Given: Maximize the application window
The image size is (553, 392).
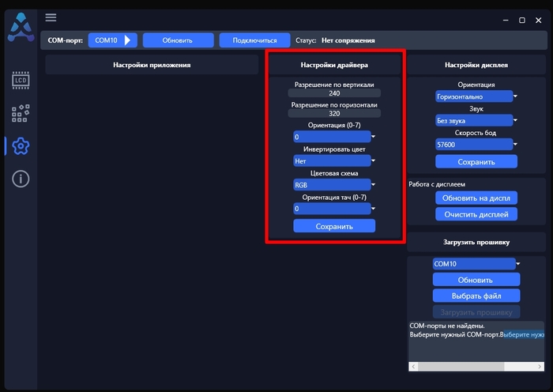Looking at the screenshot, I should click(522, 20).
